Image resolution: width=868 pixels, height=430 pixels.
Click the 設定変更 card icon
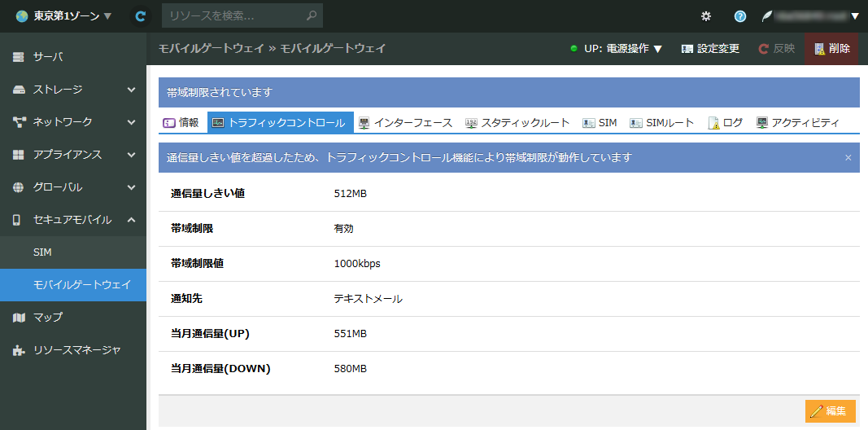pyautogui.click(x=687, y=49)
